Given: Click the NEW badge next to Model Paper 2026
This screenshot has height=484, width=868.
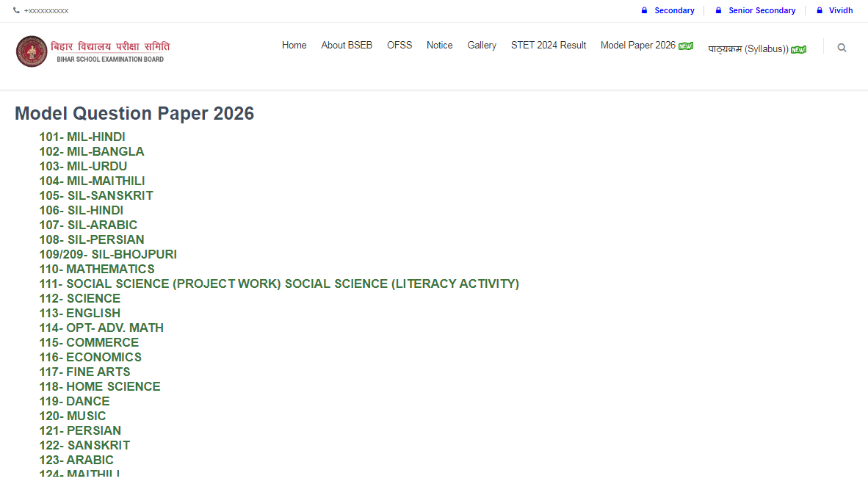Looking at the screenshot, I should 684,45.
